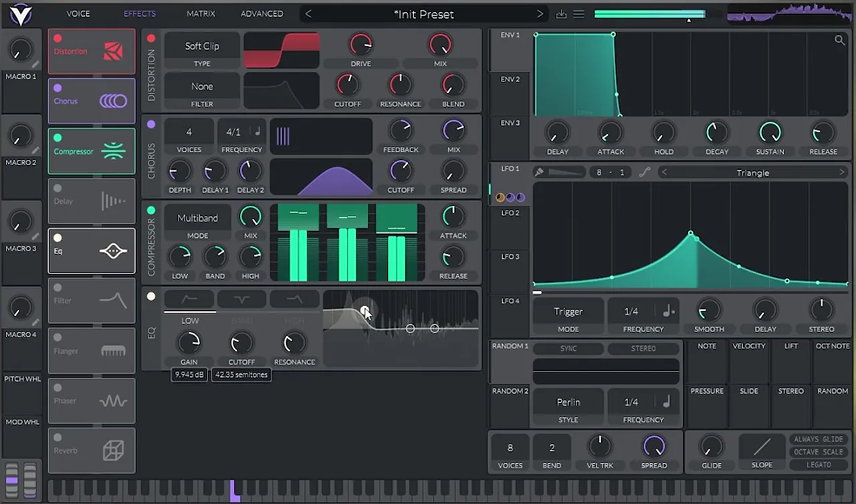Select the EQ low band shape icon

pyautogui.click(x=189, y=299)
